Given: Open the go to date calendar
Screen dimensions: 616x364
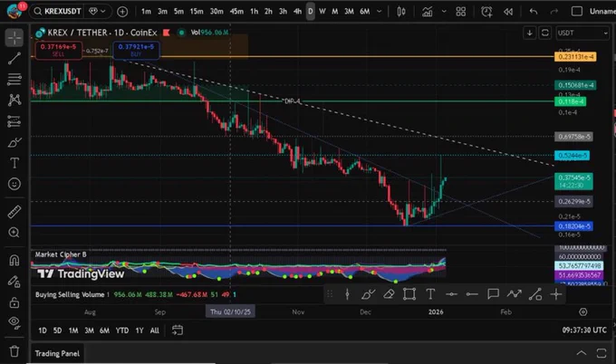Looking at the screenshot, I should [178, 330].
